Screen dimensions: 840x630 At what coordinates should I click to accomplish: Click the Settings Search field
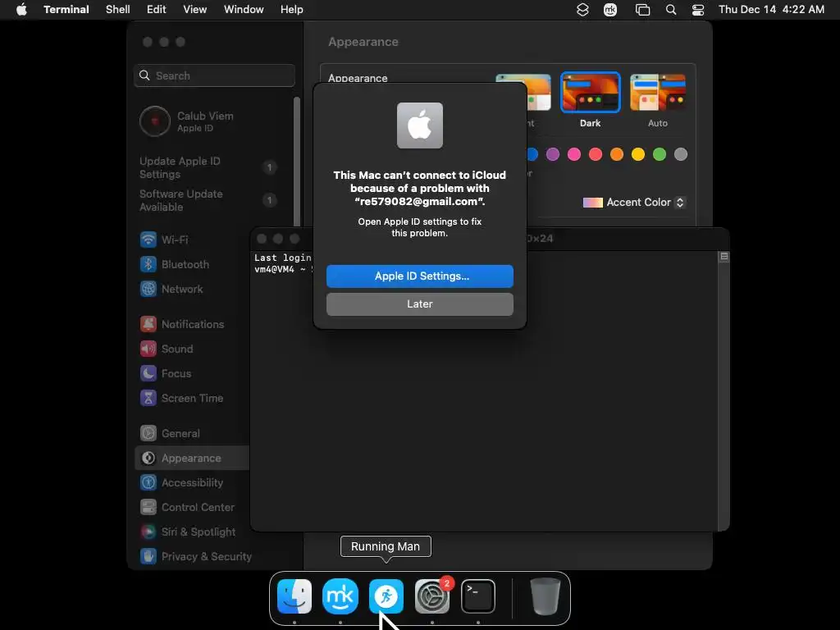tap(214, 75)
